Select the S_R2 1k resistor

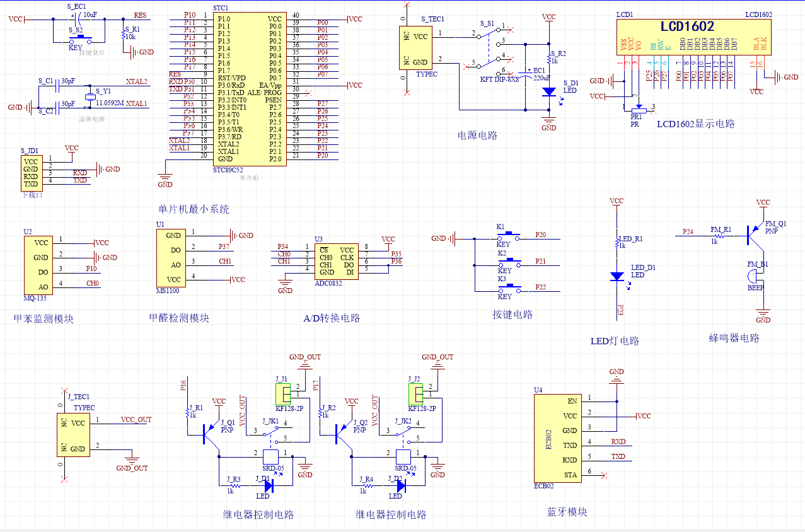(x=549, y=58)
